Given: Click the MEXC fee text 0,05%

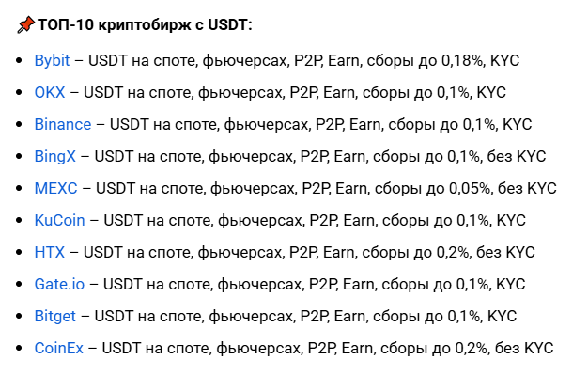Looking at the screenshot, I should 470,188.
